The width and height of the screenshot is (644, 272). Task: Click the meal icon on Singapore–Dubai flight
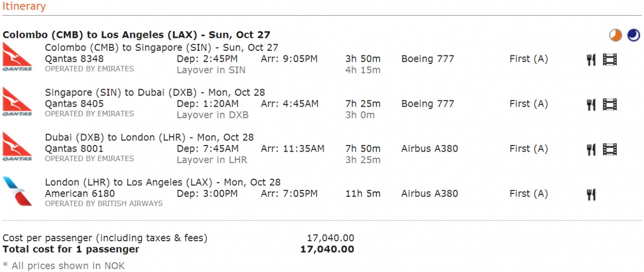pos(591,105)
